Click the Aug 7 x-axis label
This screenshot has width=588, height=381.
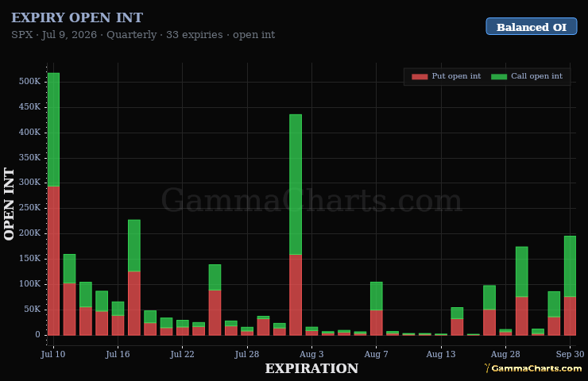[376, 354]
